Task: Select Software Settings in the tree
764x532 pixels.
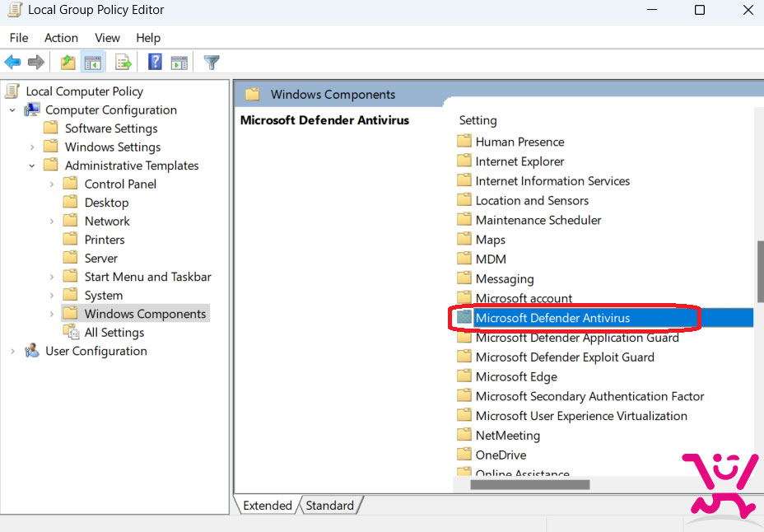Action: (111, 128)
